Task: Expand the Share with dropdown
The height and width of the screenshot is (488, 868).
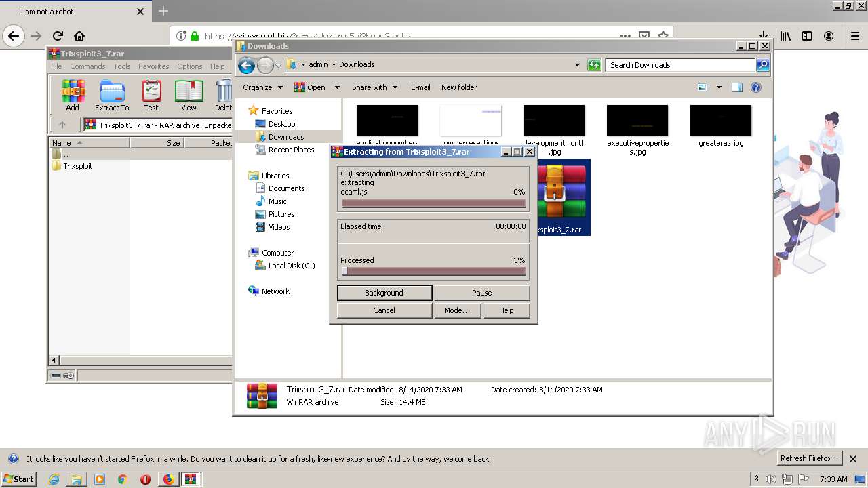Action: 374,87
